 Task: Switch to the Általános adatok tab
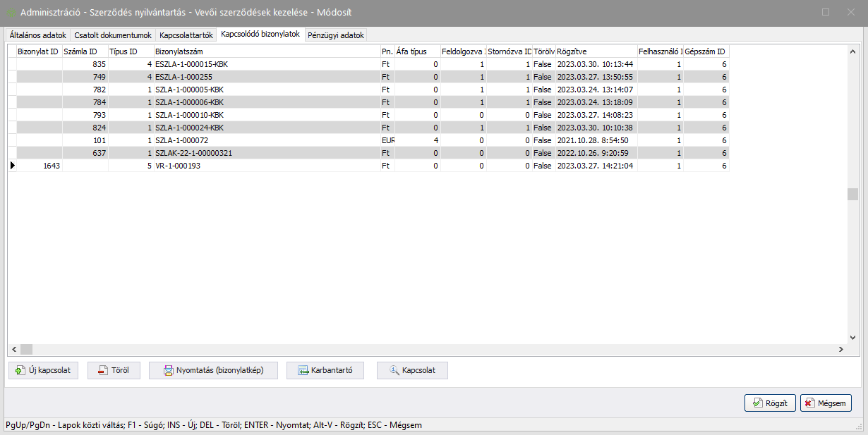pyautogui.click(x=37, y=35)
